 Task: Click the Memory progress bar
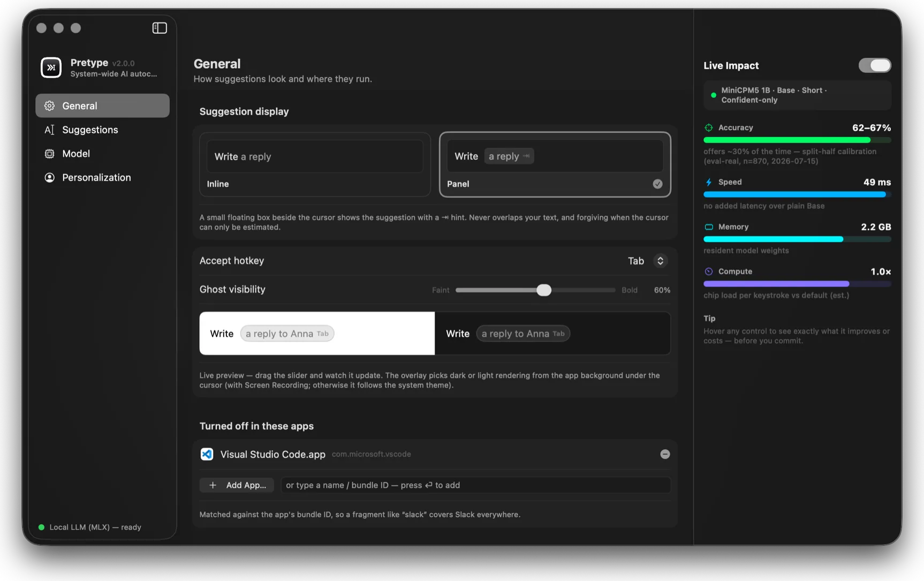pyautogui.click(x=797, y=239)
